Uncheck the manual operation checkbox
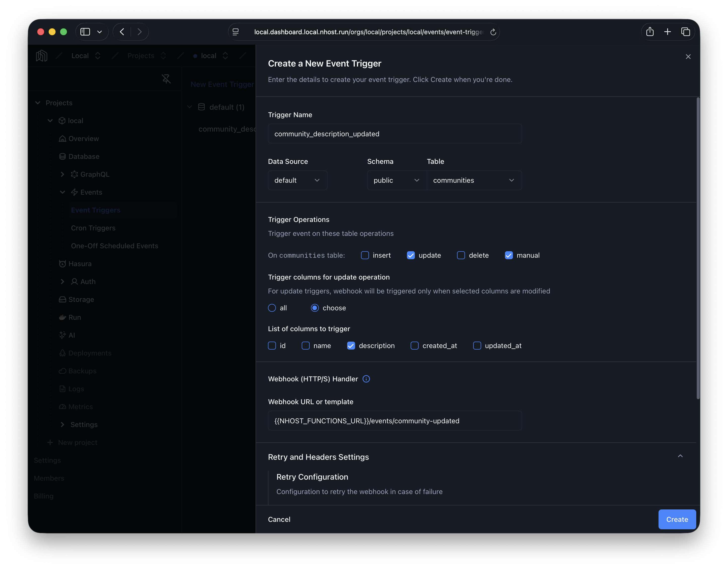The height and width of the screenshot is (570, 728). 509,255
